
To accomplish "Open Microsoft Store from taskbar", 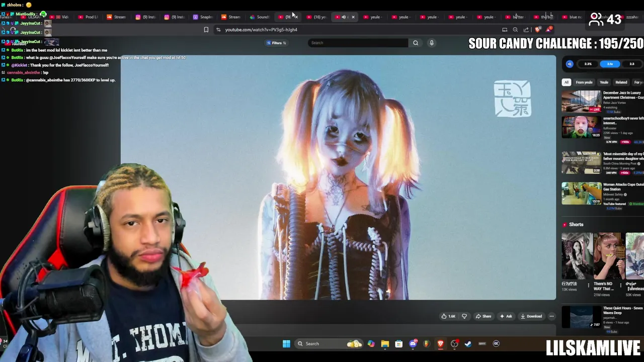I will 398,344.
